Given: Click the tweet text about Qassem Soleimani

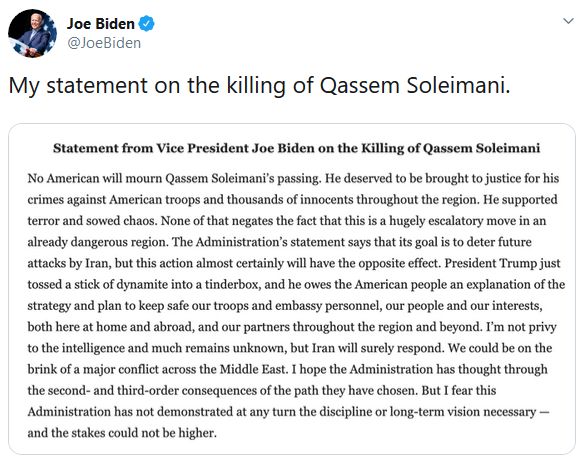Looking at the screenshot, I should pos(259,86).
